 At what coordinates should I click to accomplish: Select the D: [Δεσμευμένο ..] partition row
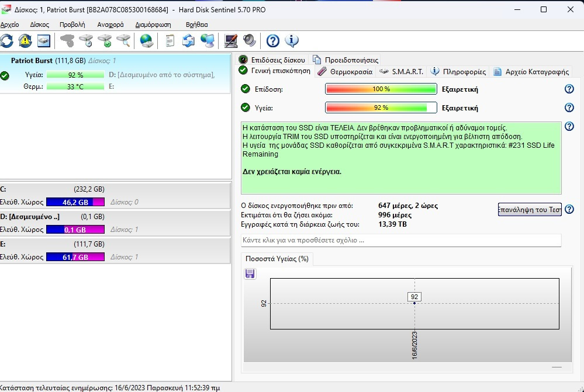pos(115,223)
